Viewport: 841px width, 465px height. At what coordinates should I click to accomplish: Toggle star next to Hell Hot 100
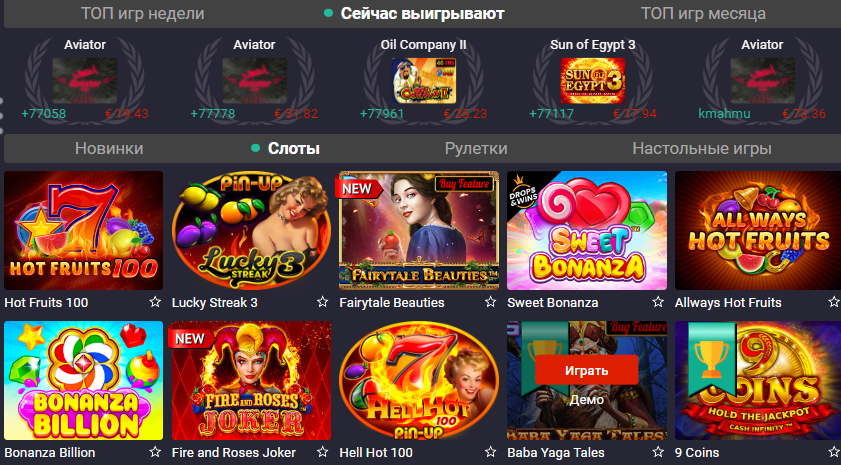490,452
